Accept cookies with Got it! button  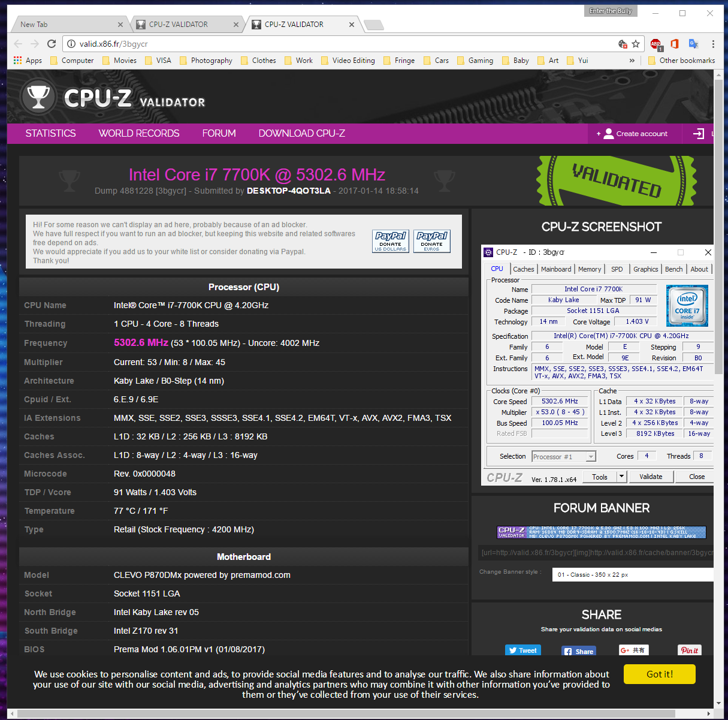(x=660, y=674)
